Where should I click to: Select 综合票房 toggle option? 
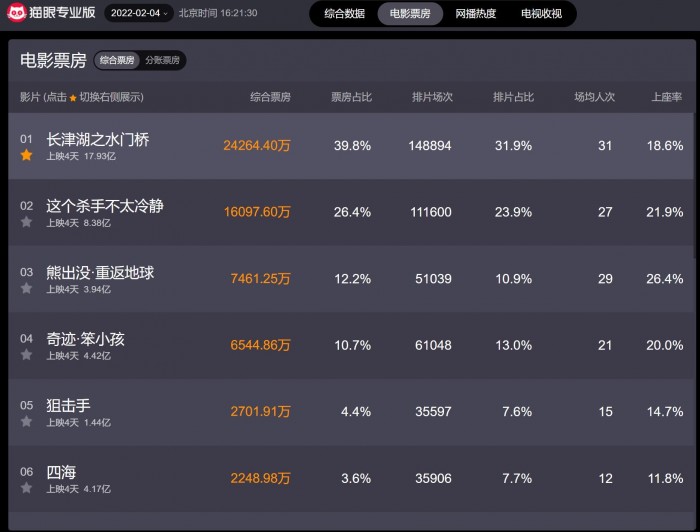point(117,60)
